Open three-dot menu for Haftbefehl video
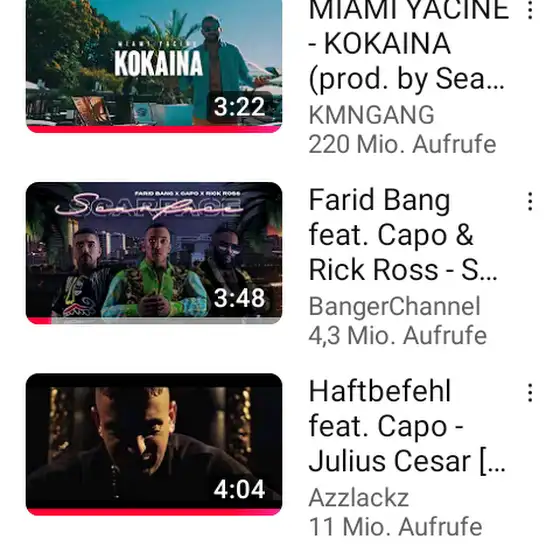Screen dimensions: 560x560 point(530,393)
